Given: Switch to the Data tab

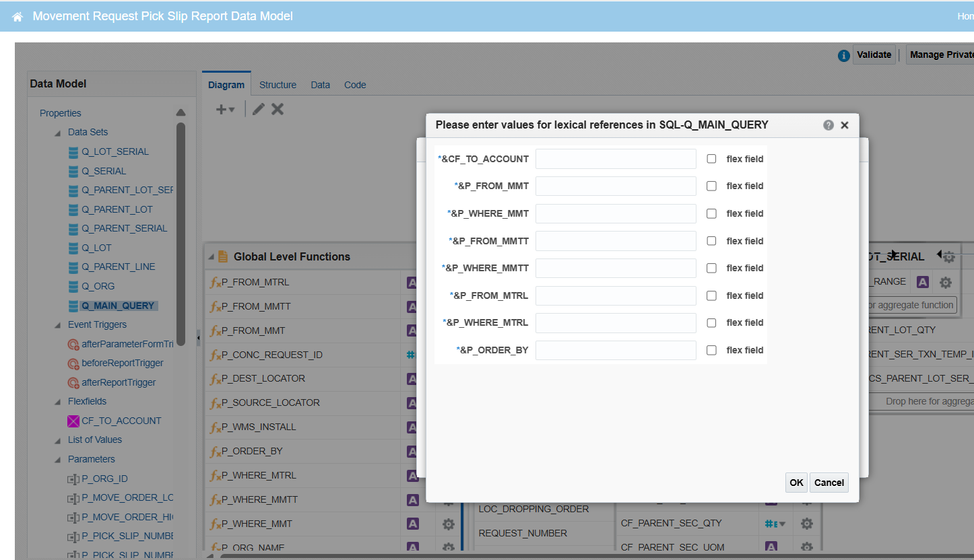Looking at the screenshot, I should 320,85.
